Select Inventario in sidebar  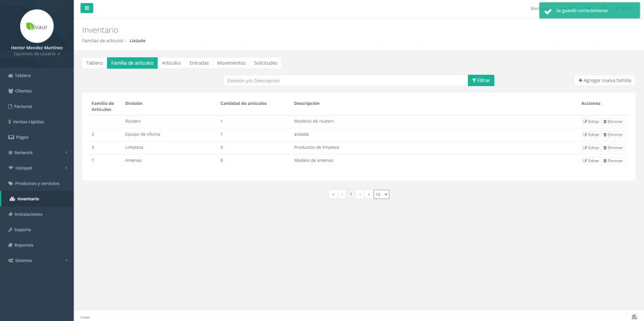(37, 199)
